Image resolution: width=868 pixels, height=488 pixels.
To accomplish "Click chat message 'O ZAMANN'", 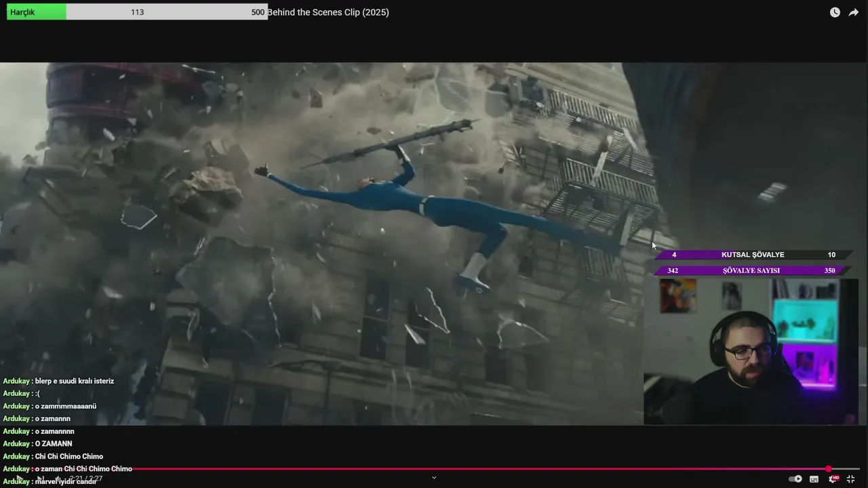I will 54,444.
